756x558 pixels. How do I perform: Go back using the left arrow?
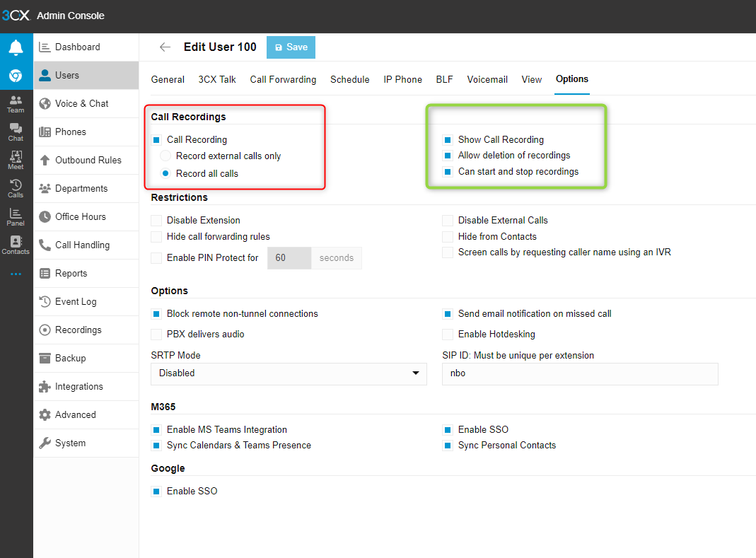pyautogui.click(x=165, y=47)
